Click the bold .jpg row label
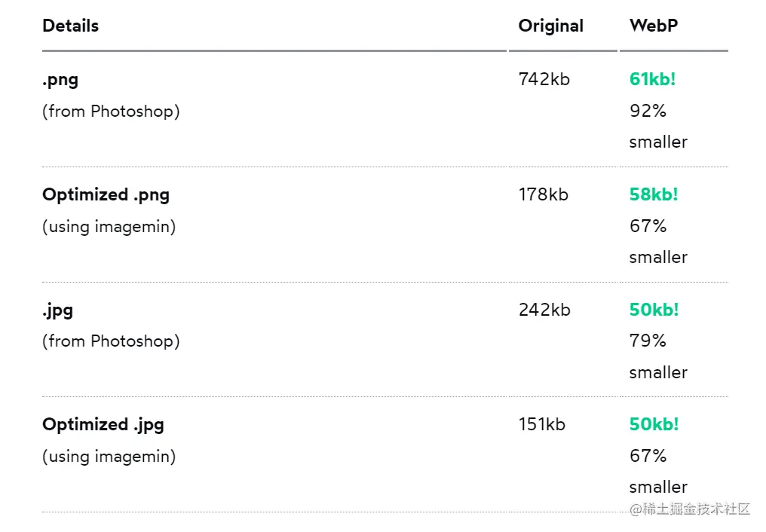This screenshot has height=532, width=766. (x=58, y=310)
